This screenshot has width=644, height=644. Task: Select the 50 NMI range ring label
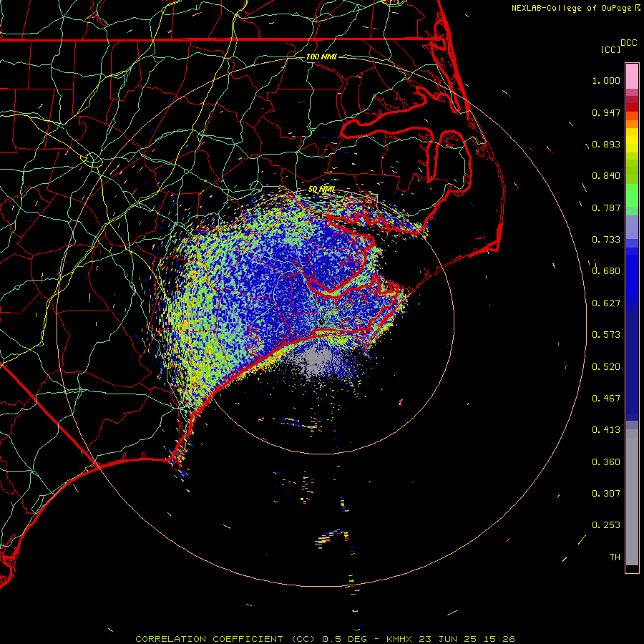(321, 190)
